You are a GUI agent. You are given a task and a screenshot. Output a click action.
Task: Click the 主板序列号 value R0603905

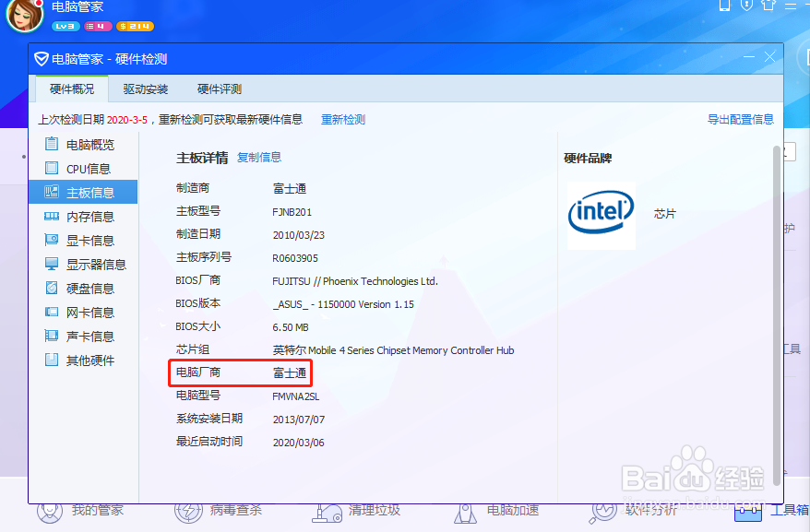click(x=295, y=258)
